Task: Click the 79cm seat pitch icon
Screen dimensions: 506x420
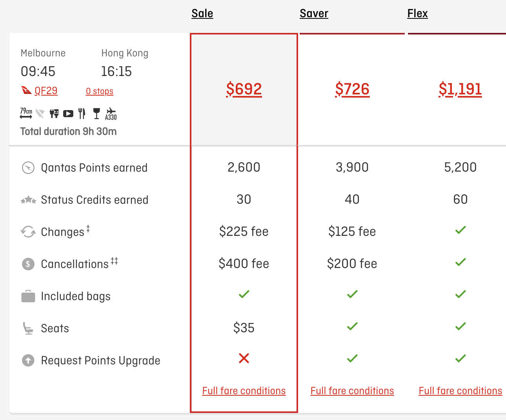Action: click(26, 113)
